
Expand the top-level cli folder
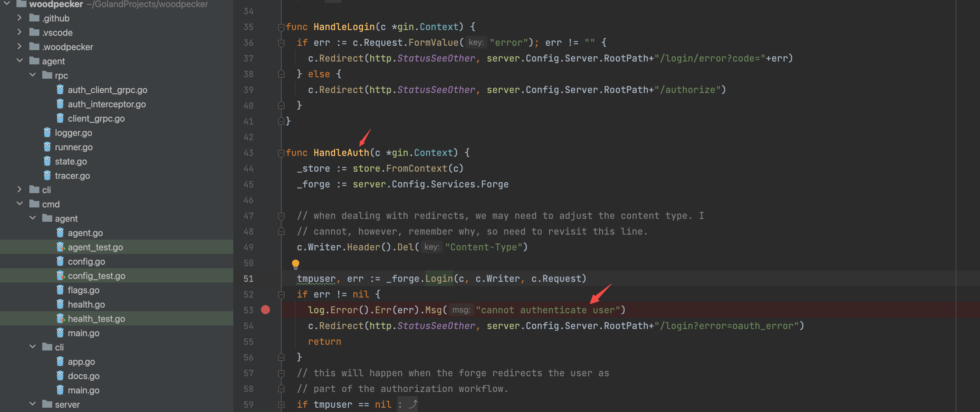pyautogui.click(x=19, y=189)
